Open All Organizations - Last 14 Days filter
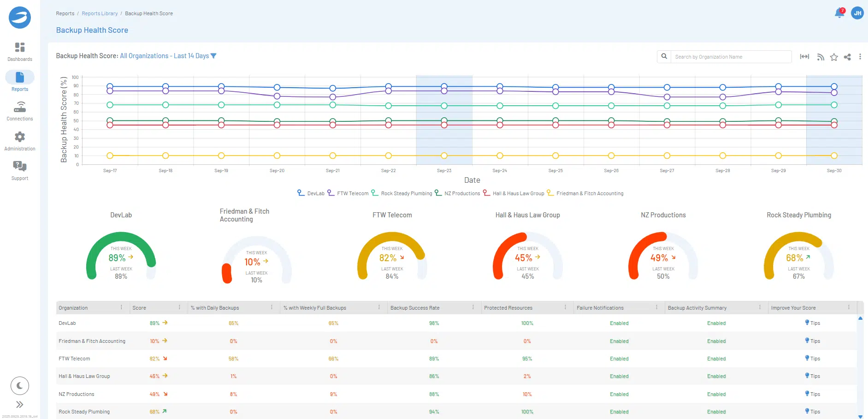This screenshot has width=868, height=419. pos(168,56)
